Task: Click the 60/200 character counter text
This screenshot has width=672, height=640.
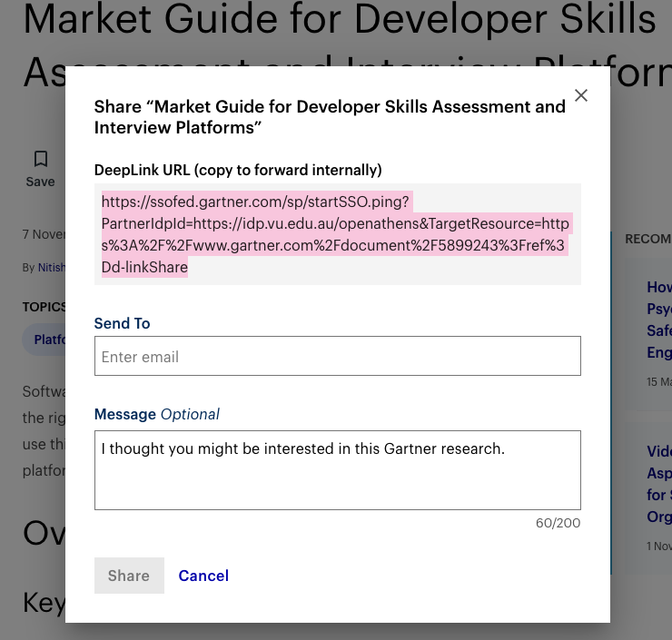Action: 558,523
